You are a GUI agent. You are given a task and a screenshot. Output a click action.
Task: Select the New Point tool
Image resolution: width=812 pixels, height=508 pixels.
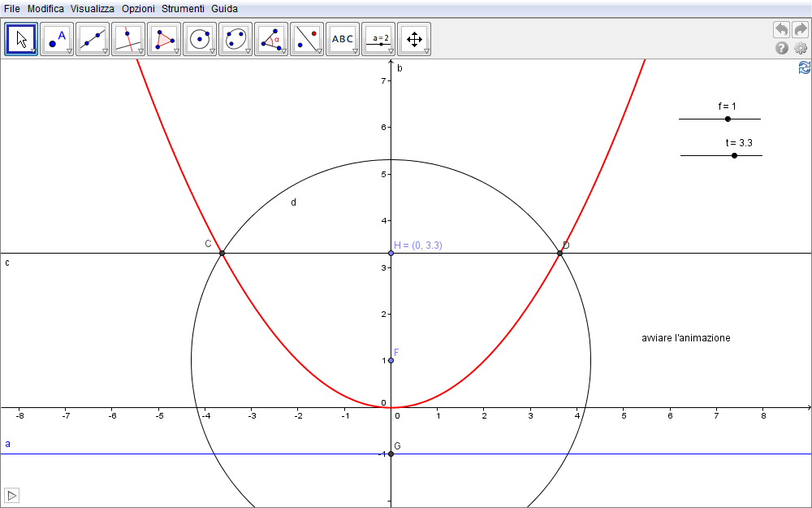pos(57,38)
